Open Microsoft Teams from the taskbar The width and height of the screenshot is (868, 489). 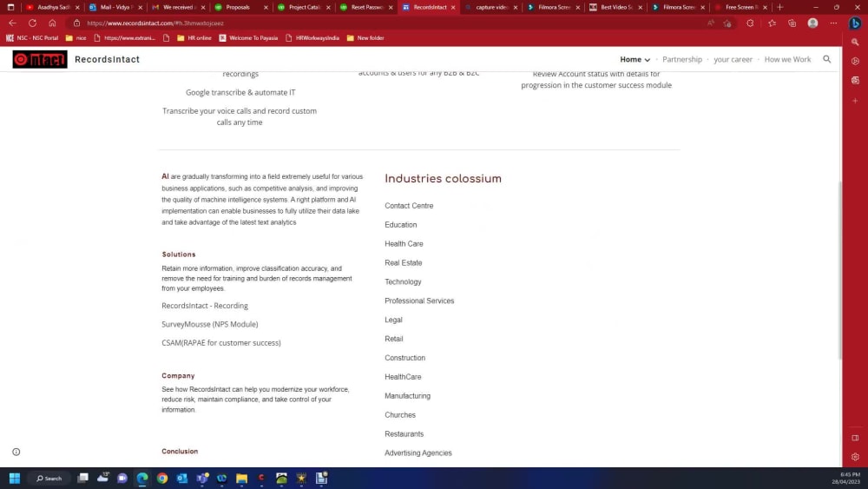point(202,478)
